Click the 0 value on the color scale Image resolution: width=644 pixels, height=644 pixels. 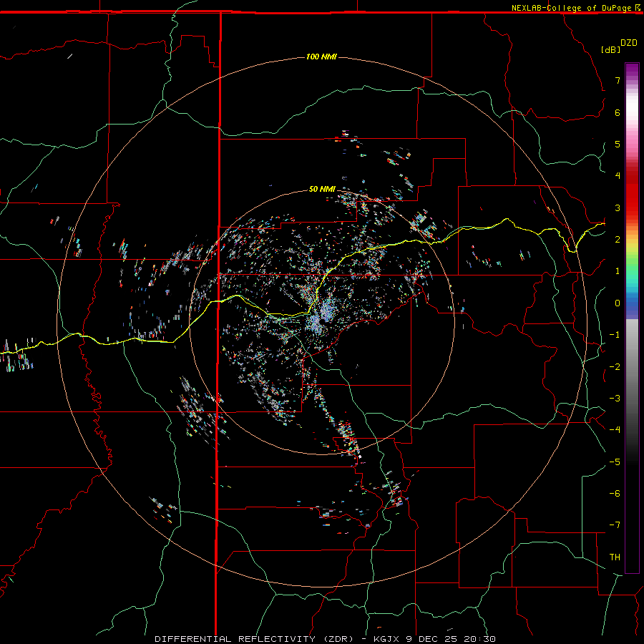618,303
